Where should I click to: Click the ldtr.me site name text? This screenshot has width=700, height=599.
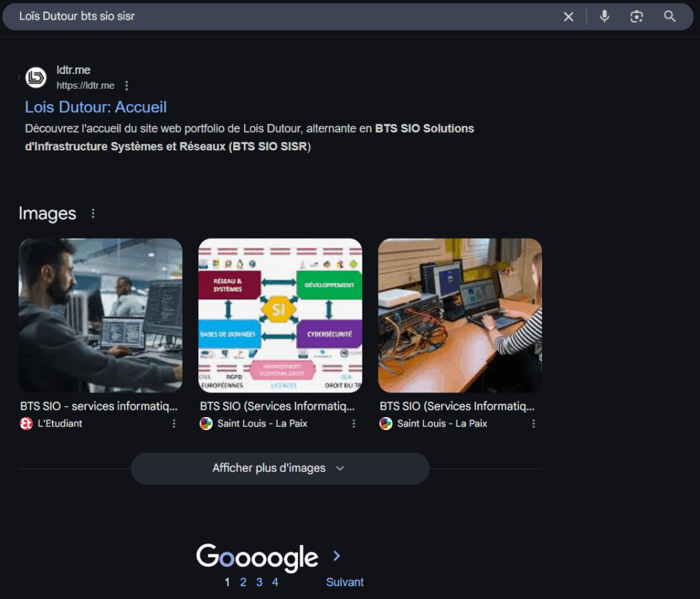pos(73,70)
